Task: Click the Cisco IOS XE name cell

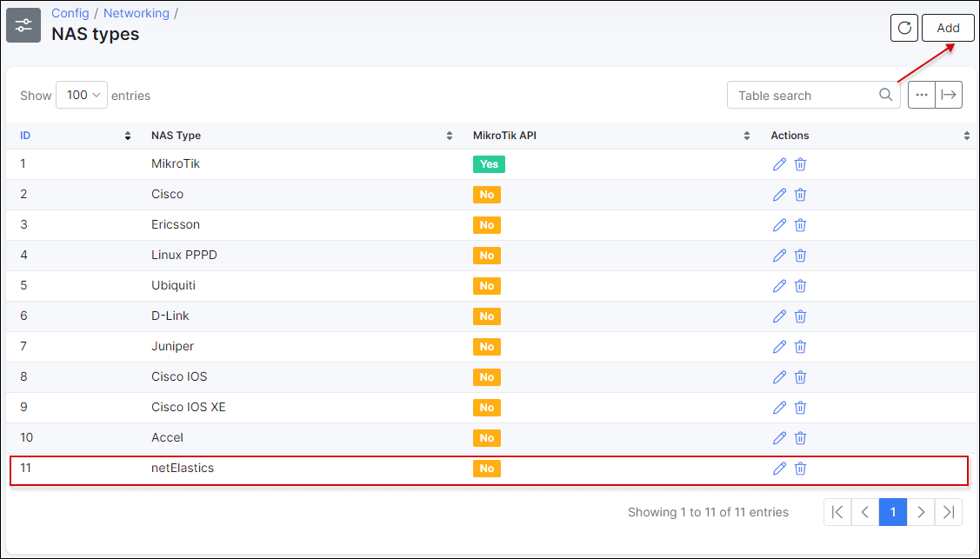Action: pos(188,407)
